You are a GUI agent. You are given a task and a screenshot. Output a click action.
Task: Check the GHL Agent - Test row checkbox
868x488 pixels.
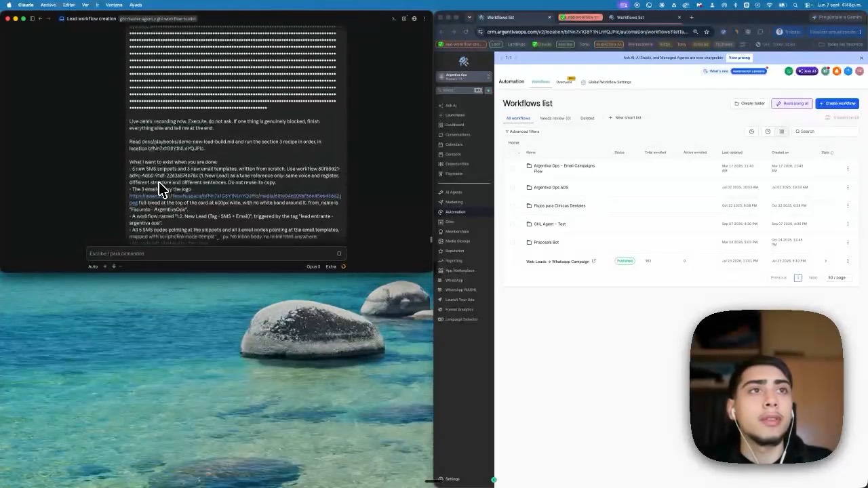pos(512,224)
